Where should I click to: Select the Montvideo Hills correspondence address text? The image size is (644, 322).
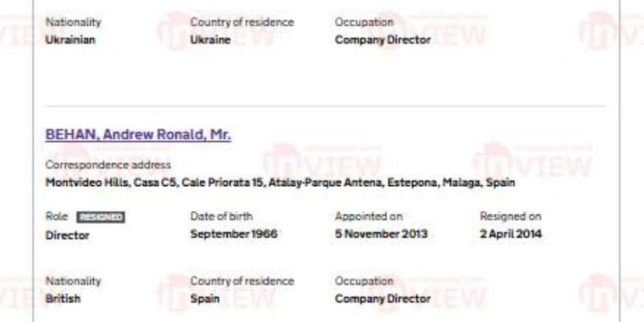point(279,183)
